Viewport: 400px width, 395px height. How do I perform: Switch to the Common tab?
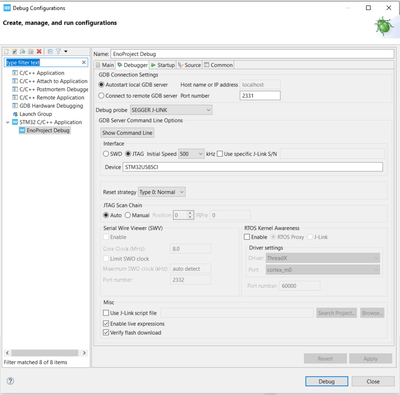pyautogui.click(x=218, y=65)
